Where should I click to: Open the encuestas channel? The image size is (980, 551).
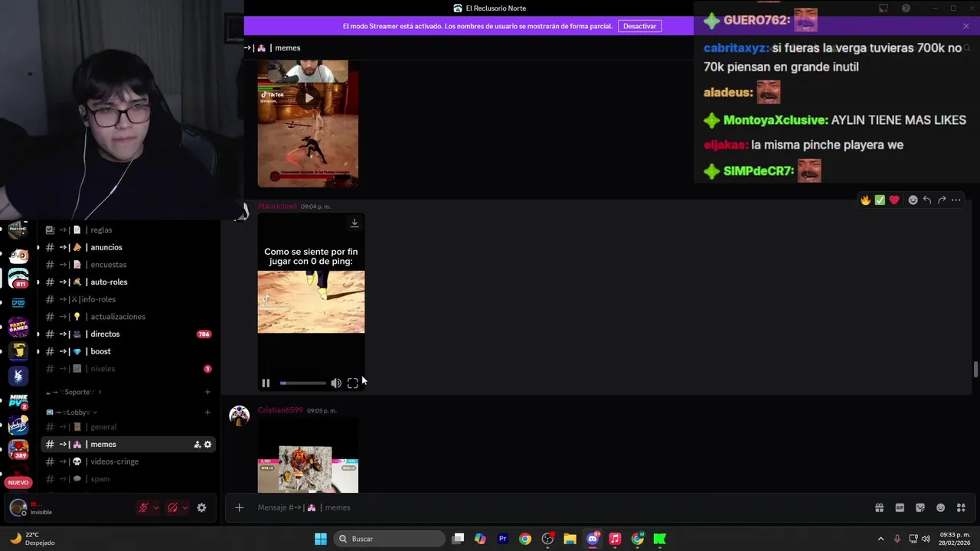[x=127, y=265]
